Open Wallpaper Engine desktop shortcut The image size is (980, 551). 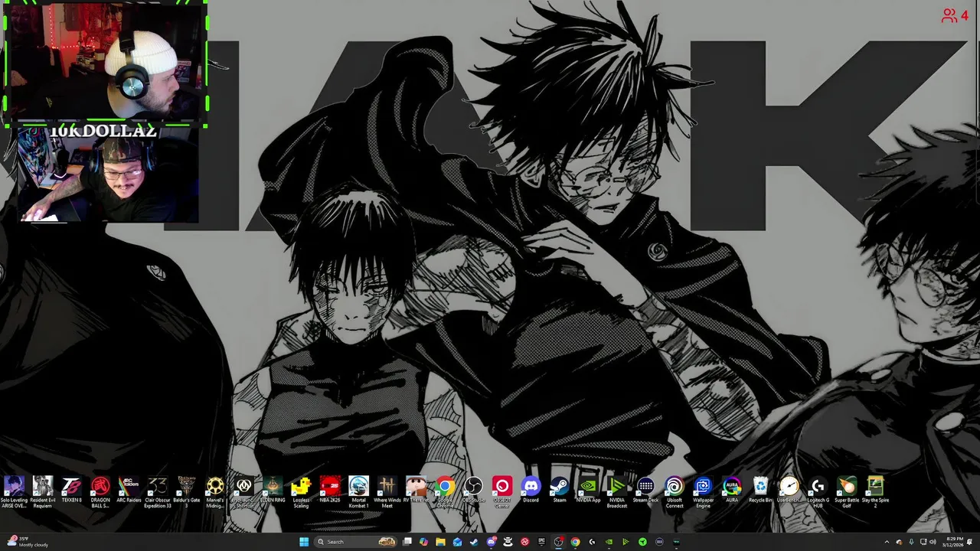(703, 491)
